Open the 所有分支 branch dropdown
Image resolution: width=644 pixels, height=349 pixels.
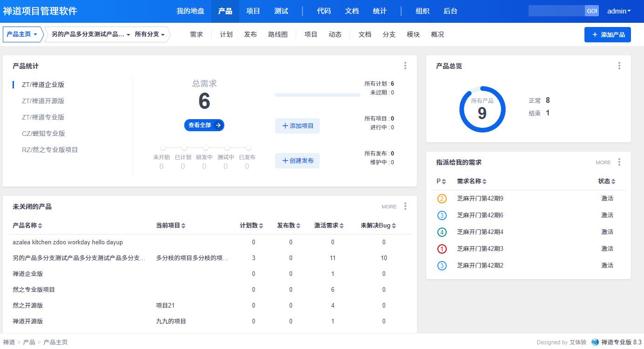[149, 34]
